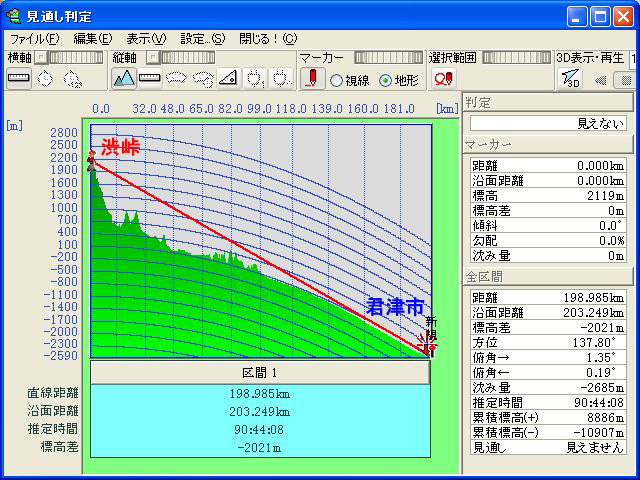Click the horizontal axis clock time icon
The height and width of the screenshot is (480, 640).
click(45, 78)
